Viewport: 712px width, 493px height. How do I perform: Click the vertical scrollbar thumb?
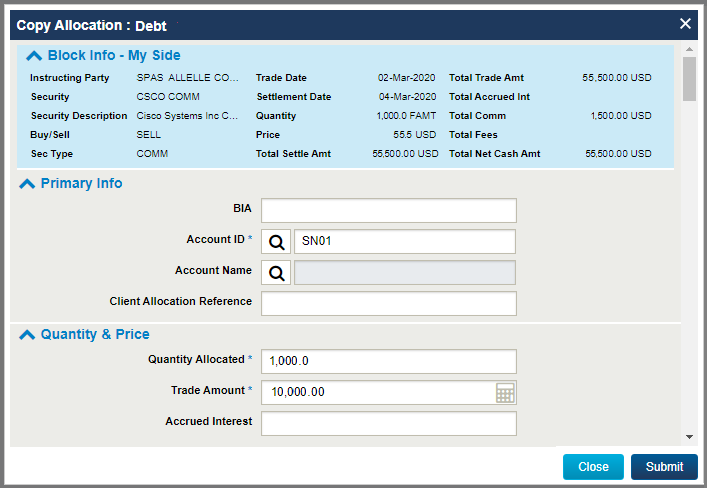(x=689, y=79)
